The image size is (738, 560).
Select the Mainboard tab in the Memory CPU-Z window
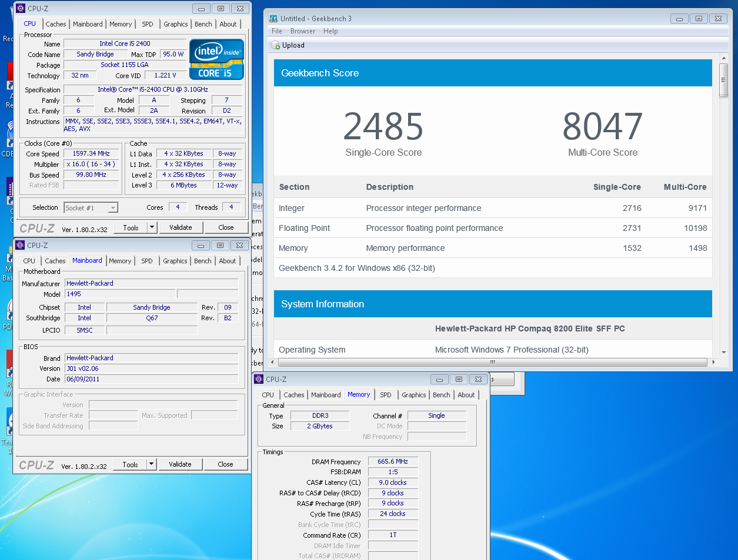326,395
